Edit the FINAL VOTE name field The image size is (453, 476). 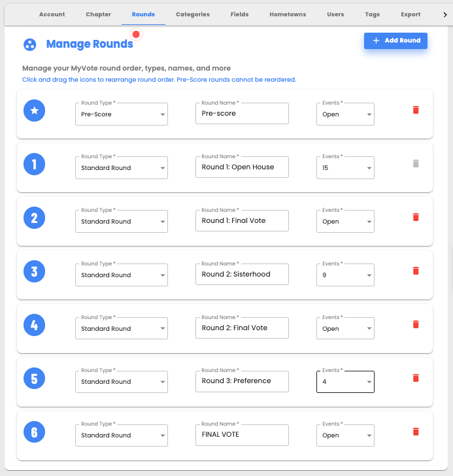pyautogui.click(x=242, y=434)
